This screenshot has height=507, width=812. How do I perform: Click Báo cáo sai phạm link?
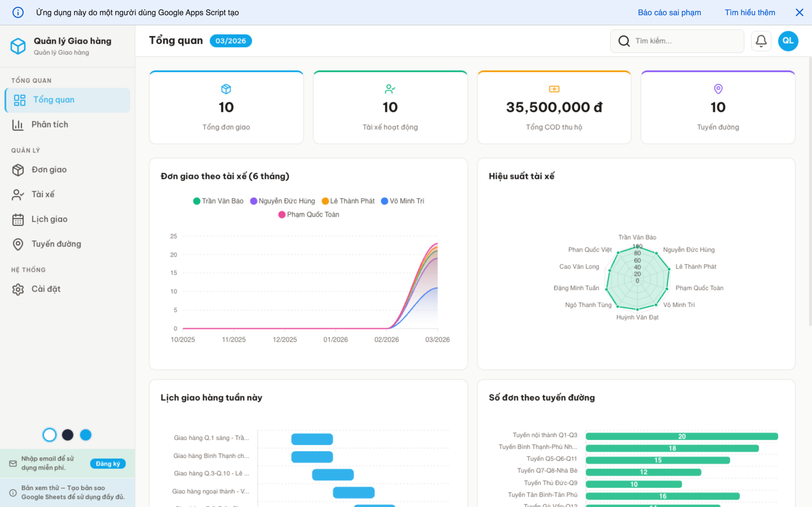669,12
